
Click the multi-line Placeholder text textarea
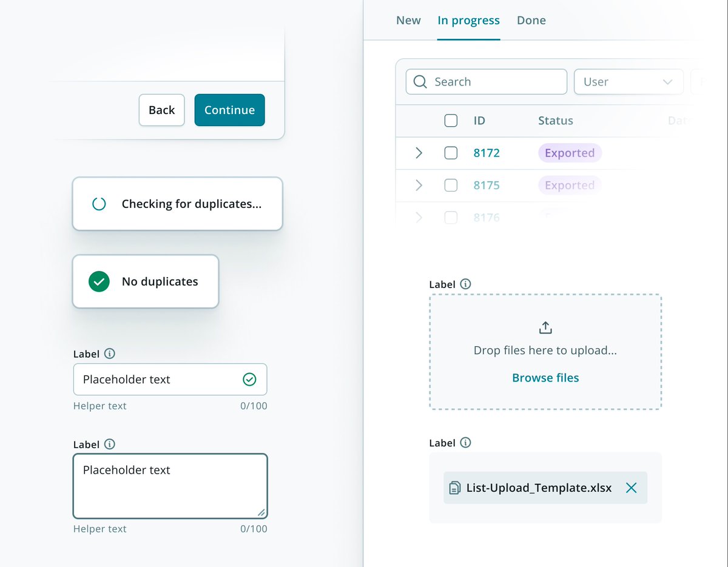pos(170,486)
